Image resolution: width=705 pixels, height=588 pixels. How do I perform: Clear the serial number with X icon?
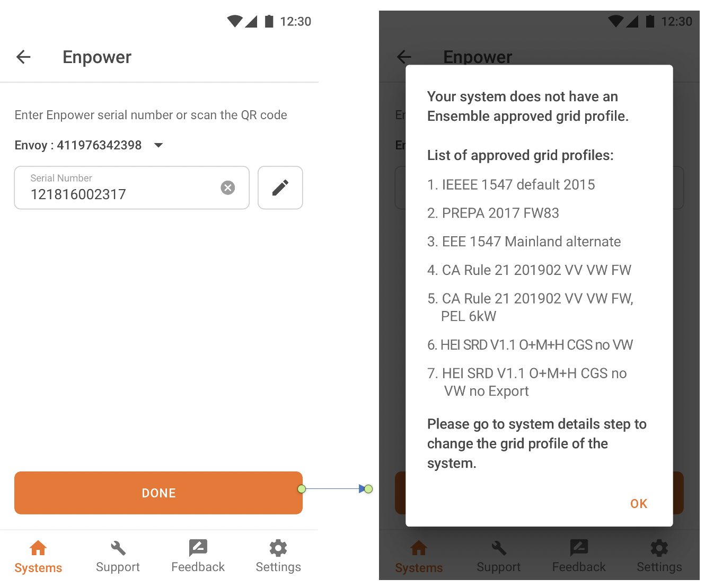tap(228, 188)
